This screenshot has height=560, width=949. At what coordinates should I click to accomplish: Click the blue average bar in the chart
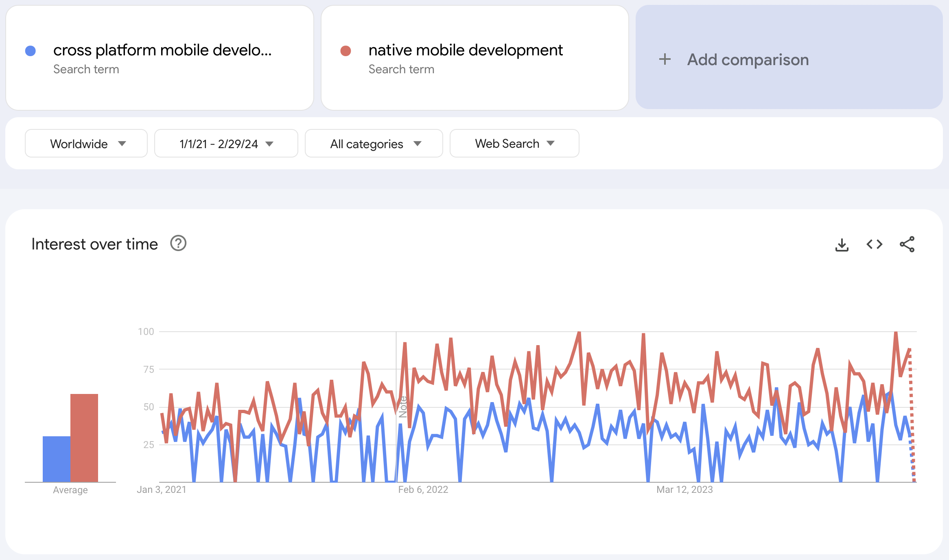(56, 460)
